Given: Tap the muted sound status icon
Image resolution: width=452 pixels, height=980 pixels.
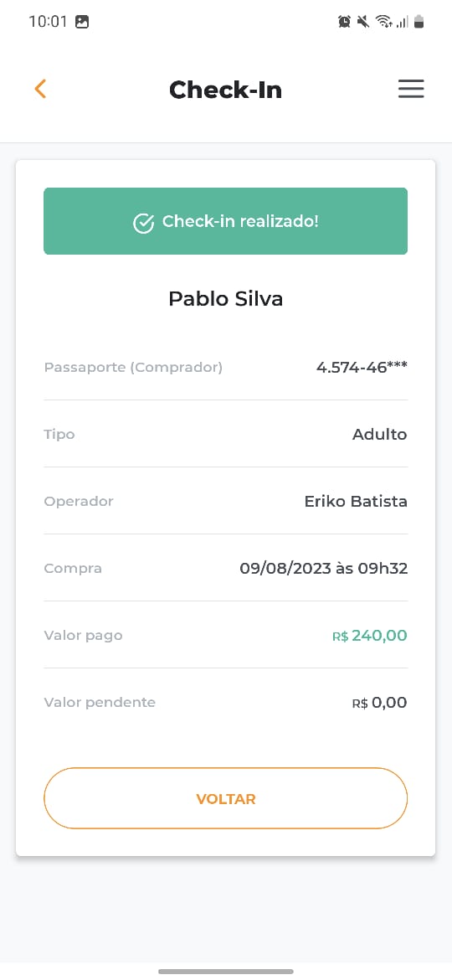Looking at the screenshot, I should click(x=362, y=22).
